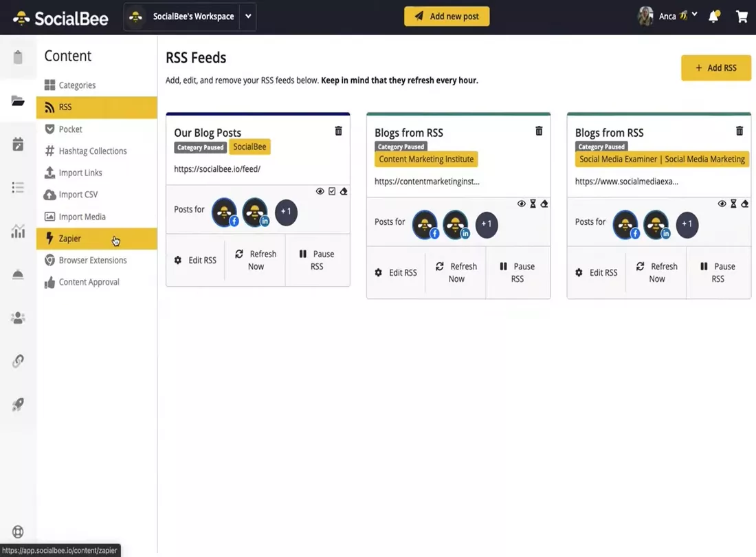Click Refresh Now on Our Blog Posts
The width and height of the screenshot is (756, 557).
point(256,260)
